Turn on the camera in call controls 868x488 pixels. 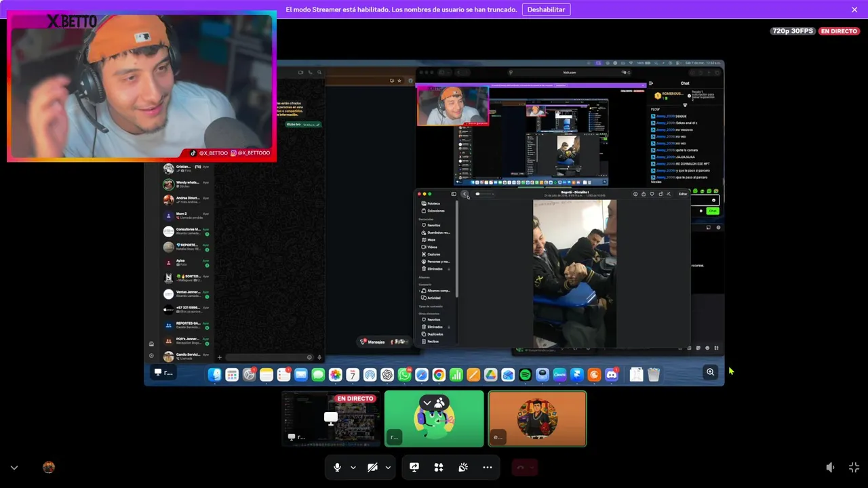pos(372,468)
